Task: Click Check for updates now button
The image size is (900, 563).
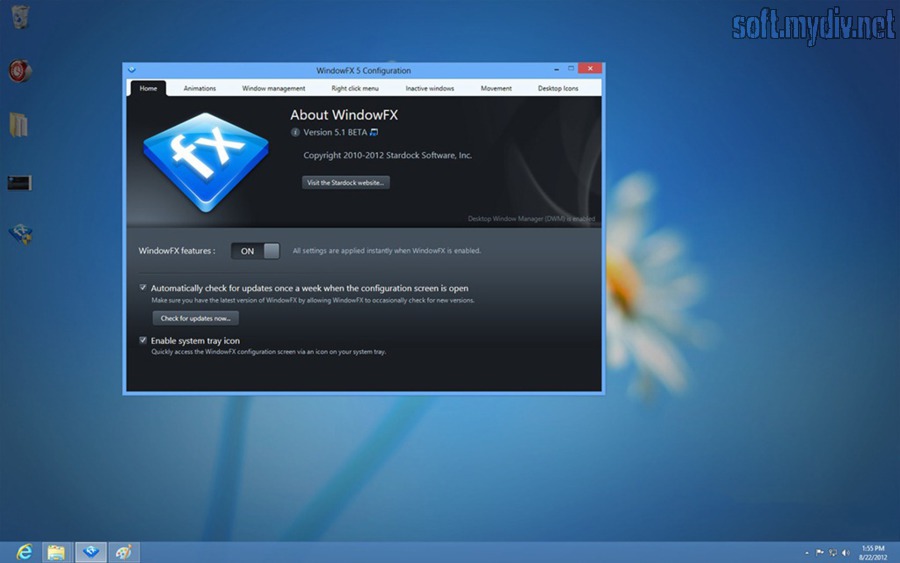Action: coord(196,318)
